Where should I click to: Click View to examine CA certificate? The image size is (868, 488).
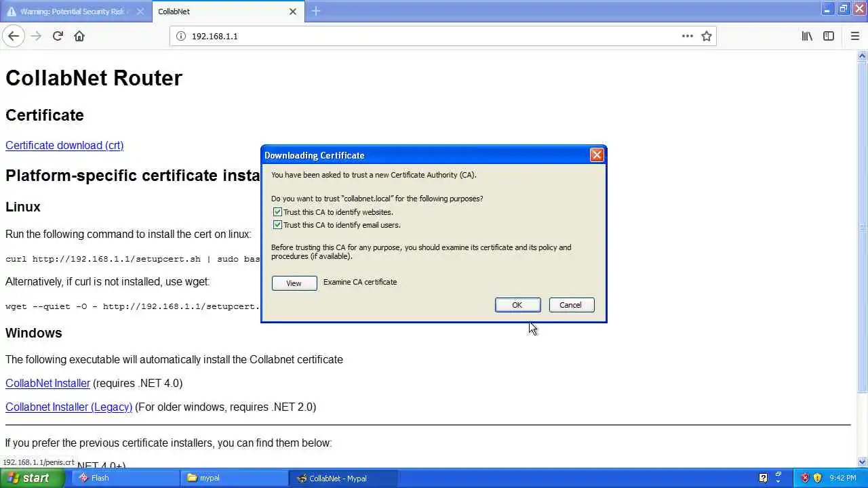[x=294, y=283]
